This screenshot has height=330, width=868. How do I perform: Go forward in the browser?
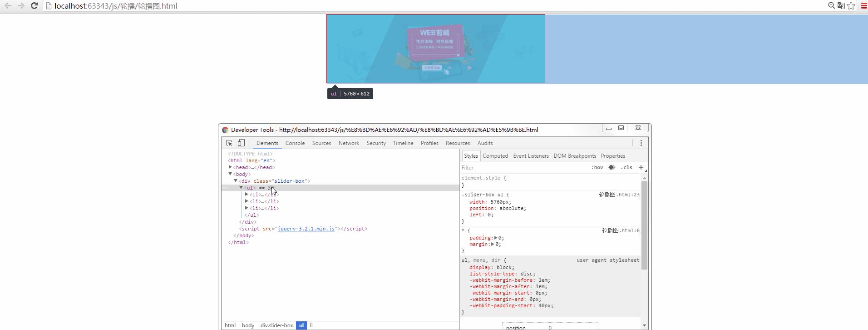(21, 6)
